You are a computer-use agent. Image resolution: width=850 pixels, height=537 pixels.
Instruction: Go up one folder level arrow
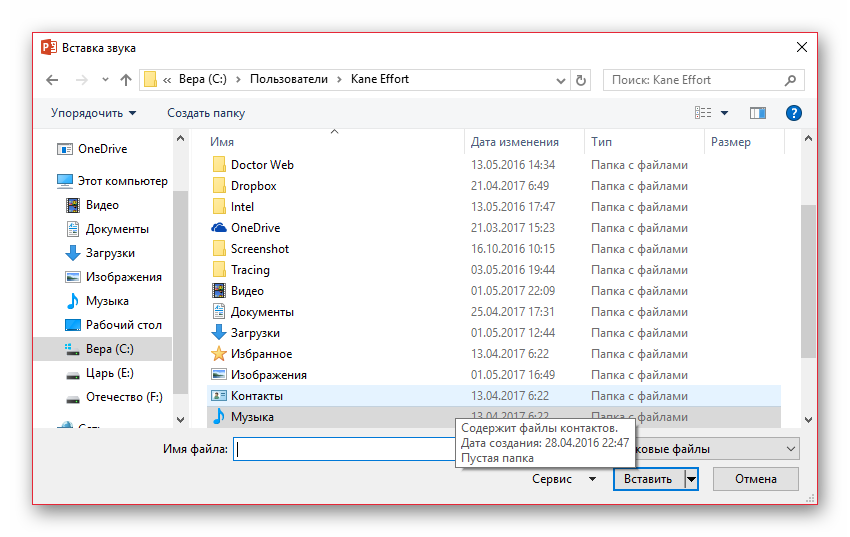tap(125, 80)
